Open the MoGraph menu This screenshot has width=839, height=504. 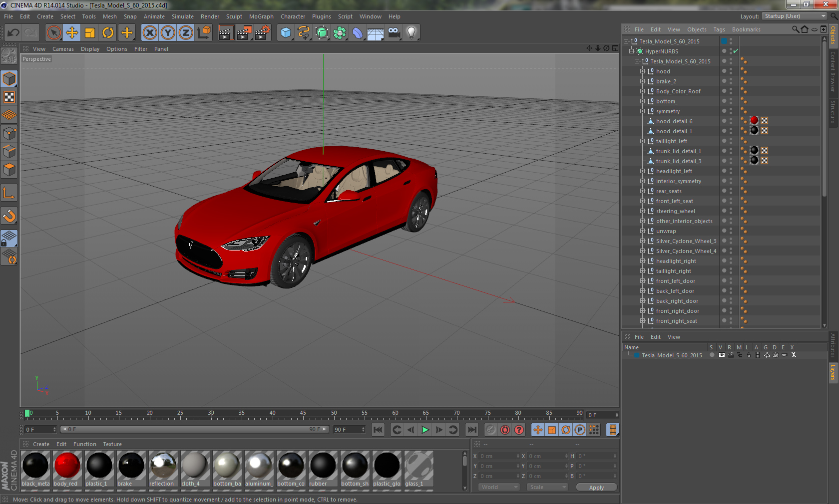coord(261,16)
